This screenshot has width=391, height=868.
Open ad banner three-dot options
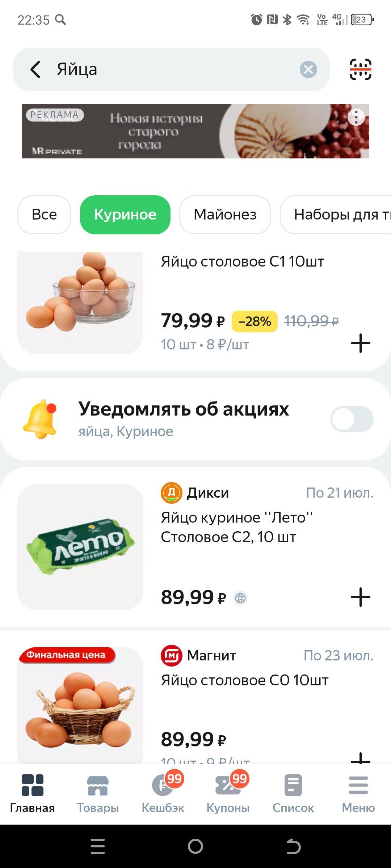(356, 117)
